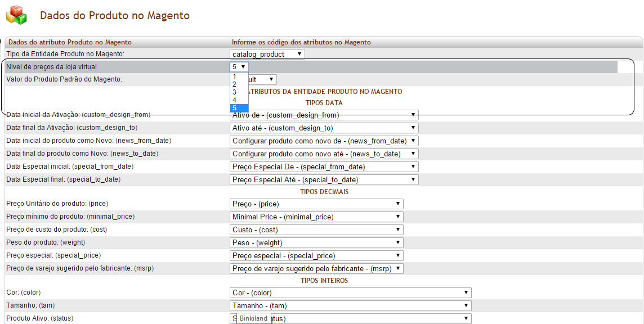The image size is (644, 324).
Task: Collapse the price level dropdown showing 5
Action: click(239, 66)
